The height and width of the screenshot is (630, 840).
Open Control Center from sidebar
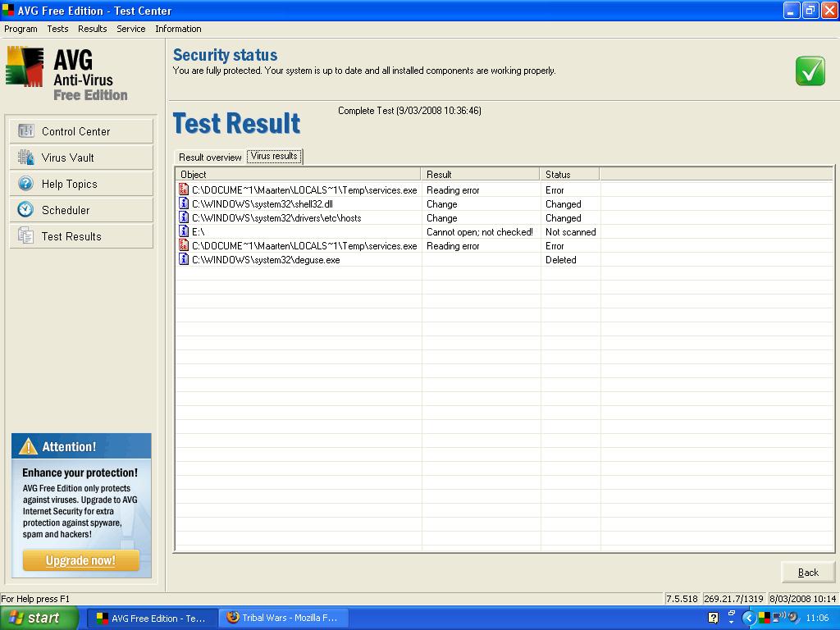[81, 131]
